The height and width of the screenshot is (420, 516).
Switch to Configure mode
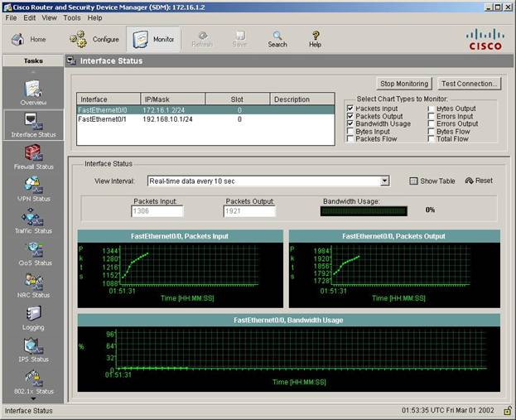[x=94, y=40]
